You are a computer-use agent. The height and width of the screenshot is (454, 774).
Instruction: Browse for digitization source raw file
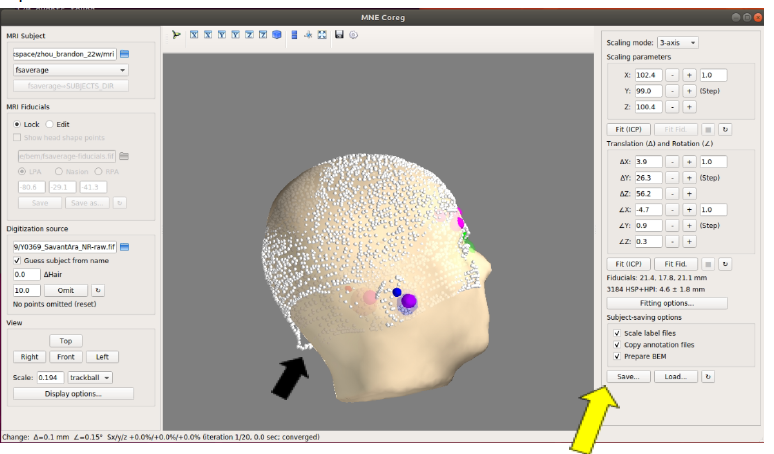click(124, 247)
